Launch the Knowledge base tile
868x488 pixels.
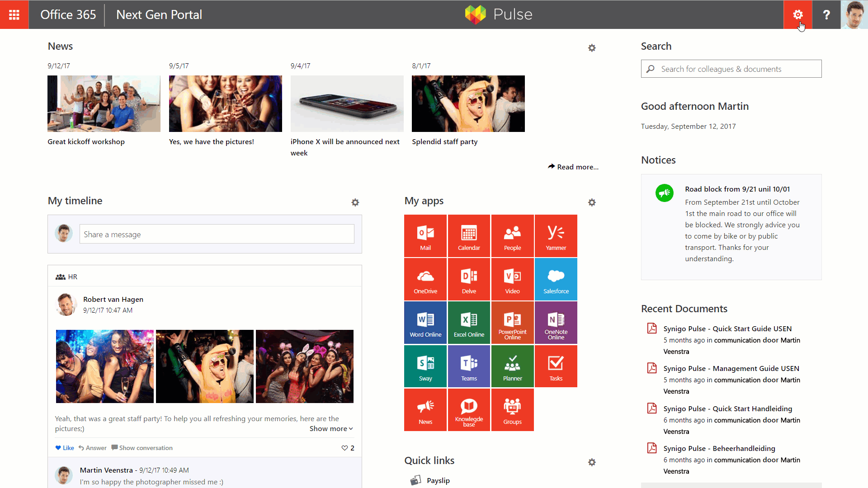[469, 410]
